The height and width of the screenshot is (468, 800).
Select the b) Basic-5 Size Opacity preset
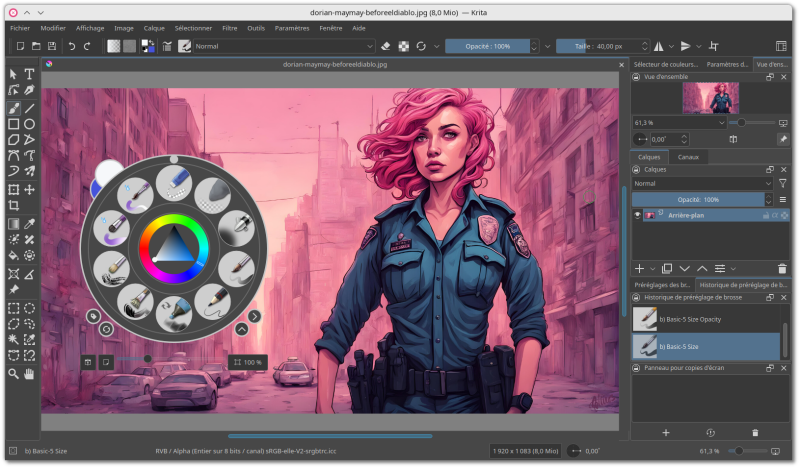tap(706, 319)
